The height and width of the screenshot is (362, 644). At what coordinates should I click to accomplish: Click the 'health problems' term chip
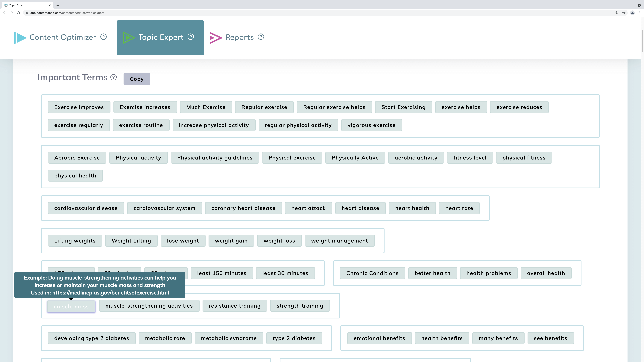pos(489,273)
